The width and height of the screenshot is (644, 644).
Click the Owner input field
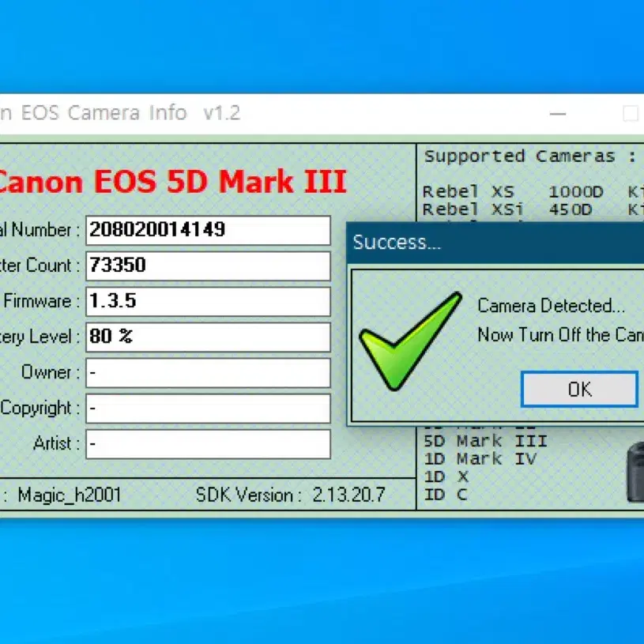pos(209,373)
